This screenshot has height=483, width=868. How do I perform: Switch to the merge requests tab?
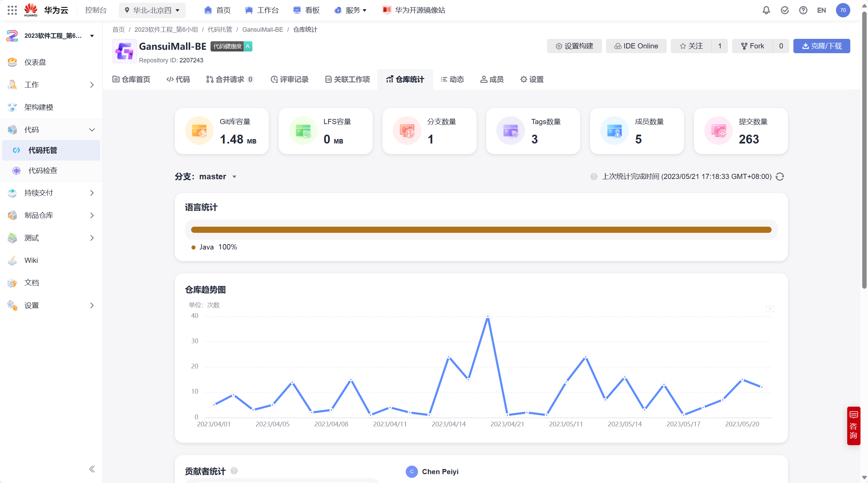[x=230, y=79]
